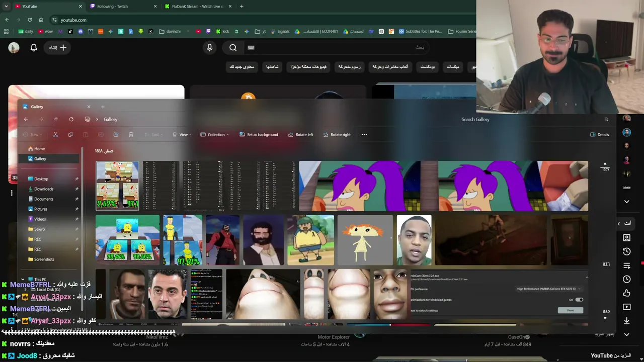Image resolution: width=644 pixels, height=362 pixels.
Task: Expand the You section chevron in YouTube sidebar
Action: point(619,223)
